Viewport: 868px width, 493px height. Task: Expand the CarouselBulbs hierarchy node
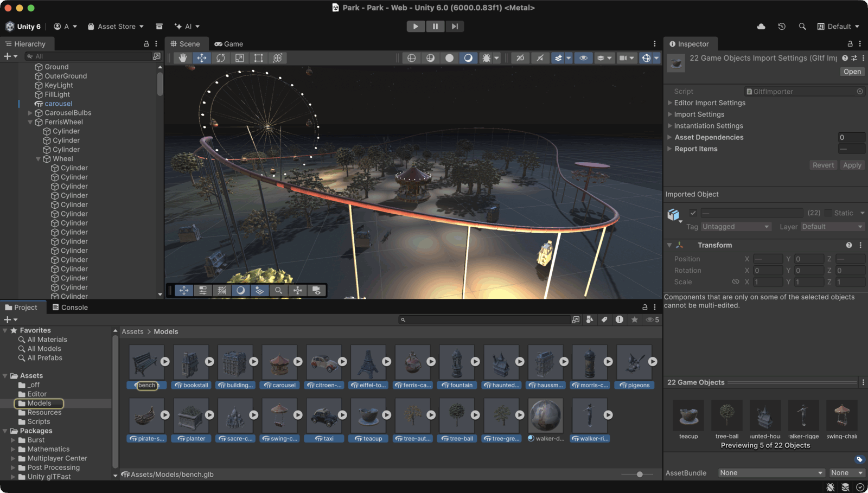(x=30, y=113)
